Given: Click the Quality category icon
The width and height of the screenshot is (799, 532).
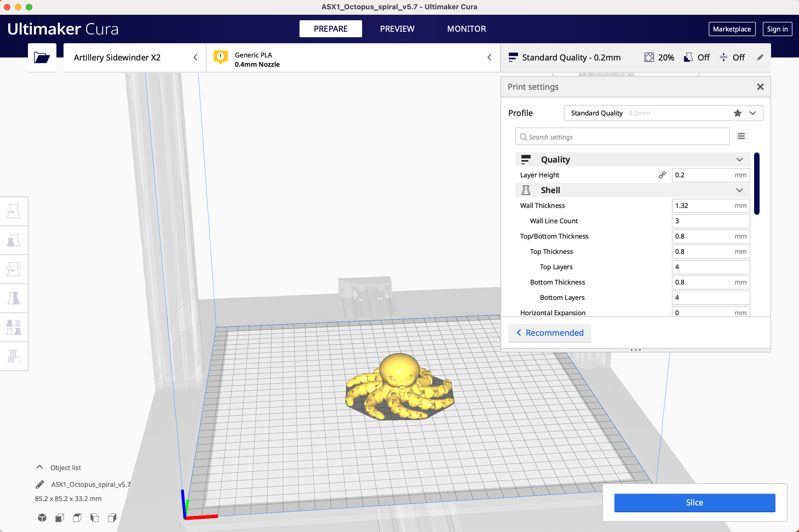Looking at the screenshot, I should (526, 160).
